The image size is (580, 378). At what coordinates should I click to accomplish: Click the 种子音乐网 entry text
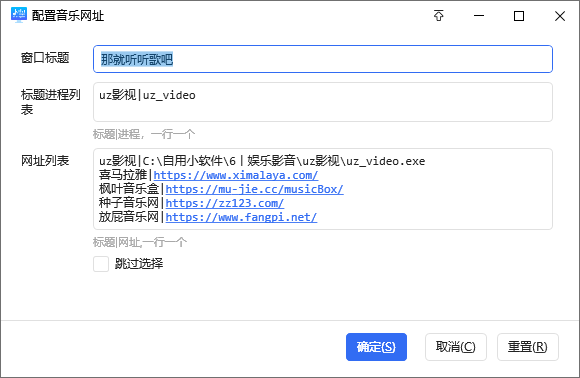129,203
